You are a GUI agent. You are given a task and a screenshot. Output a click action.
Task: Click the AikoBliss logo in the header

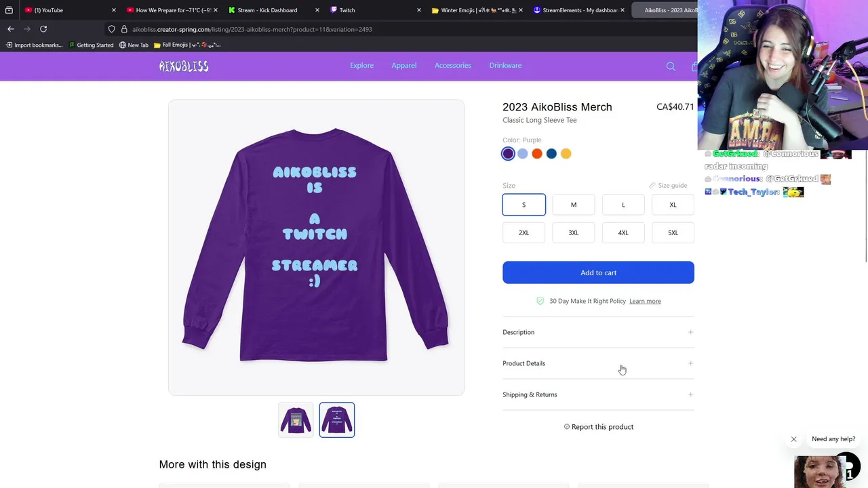point(184,66)
